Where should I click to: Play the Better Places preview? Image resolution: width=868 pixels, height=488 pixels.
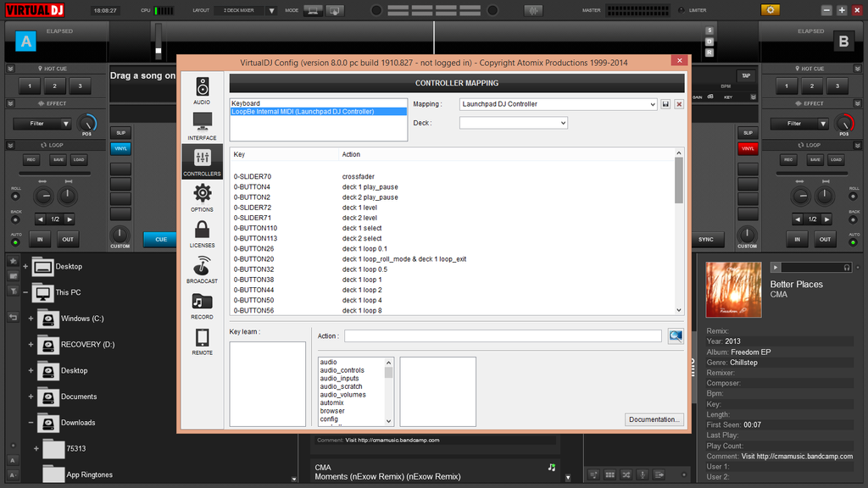pyautogui.click(x=776, y=267)
